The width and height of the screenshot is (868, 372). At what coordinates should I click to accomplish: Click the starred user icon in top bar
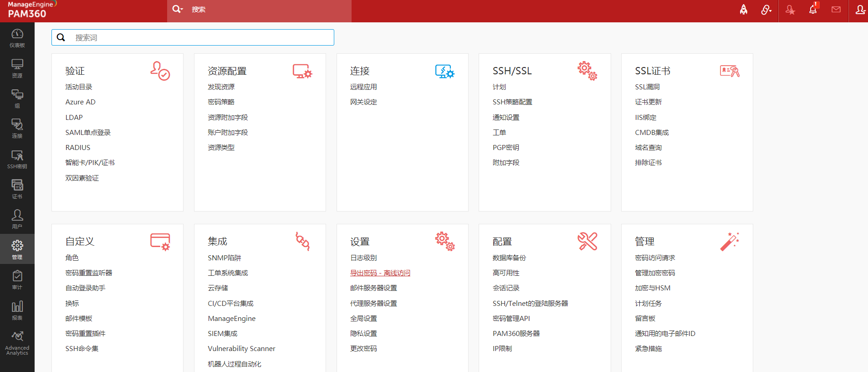pyautogui.click(x=790, y=10)
